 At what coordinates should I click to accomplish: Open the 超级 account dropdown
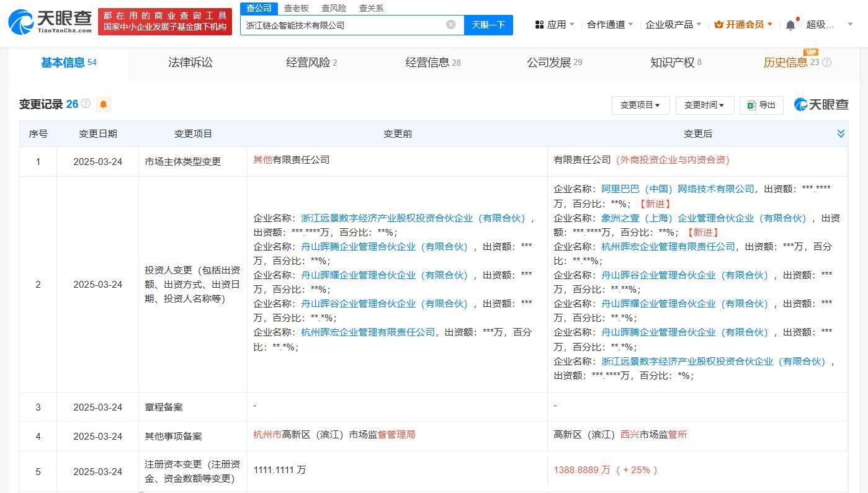829,25
